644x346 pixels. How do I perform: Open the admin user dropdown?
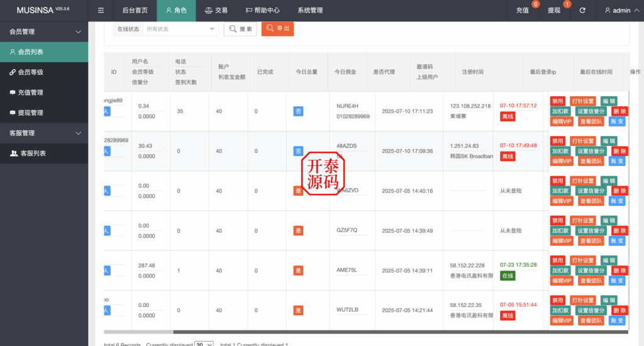pos(617,11)
